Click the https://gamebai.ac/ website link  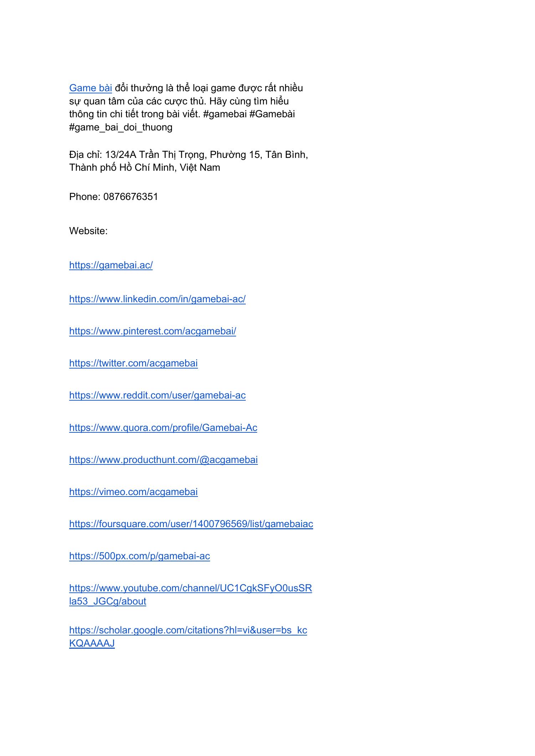[x=111, y=265]
